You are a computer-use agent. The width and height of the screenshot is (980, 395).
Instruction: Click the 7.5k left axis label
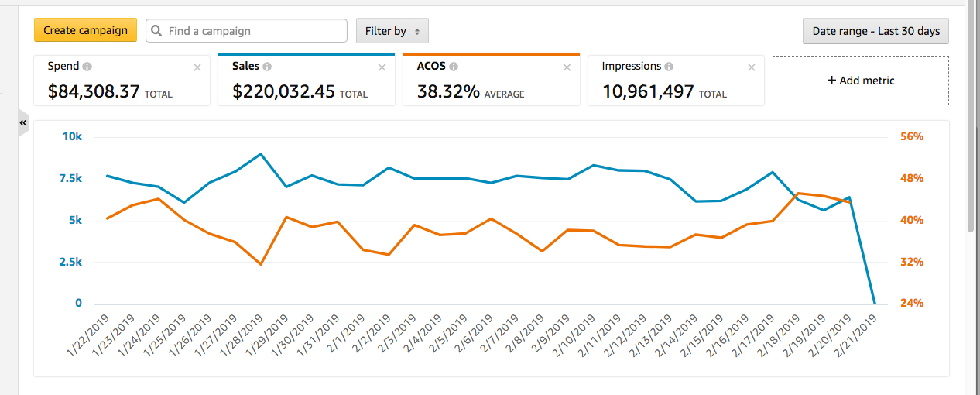(x=70, y=179)
